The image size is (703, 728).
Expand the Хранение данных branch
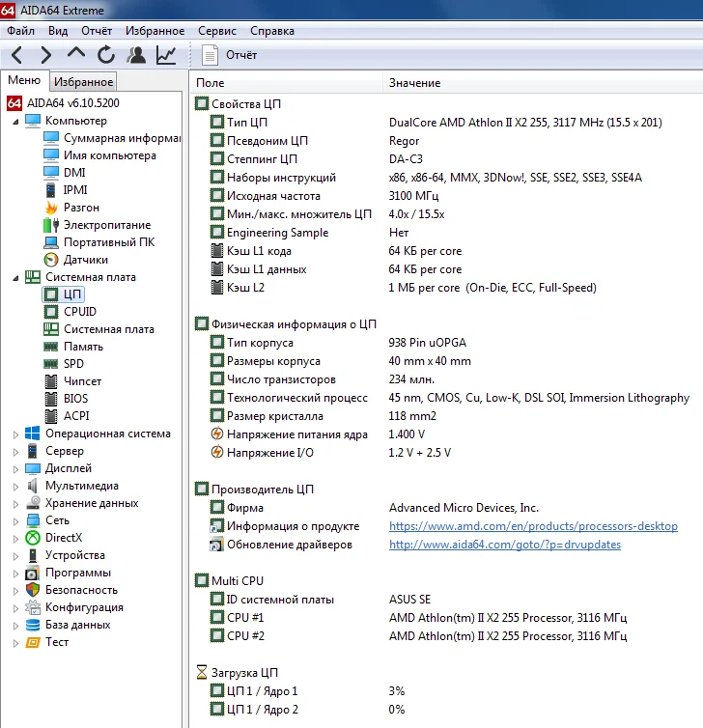(15, 504)
